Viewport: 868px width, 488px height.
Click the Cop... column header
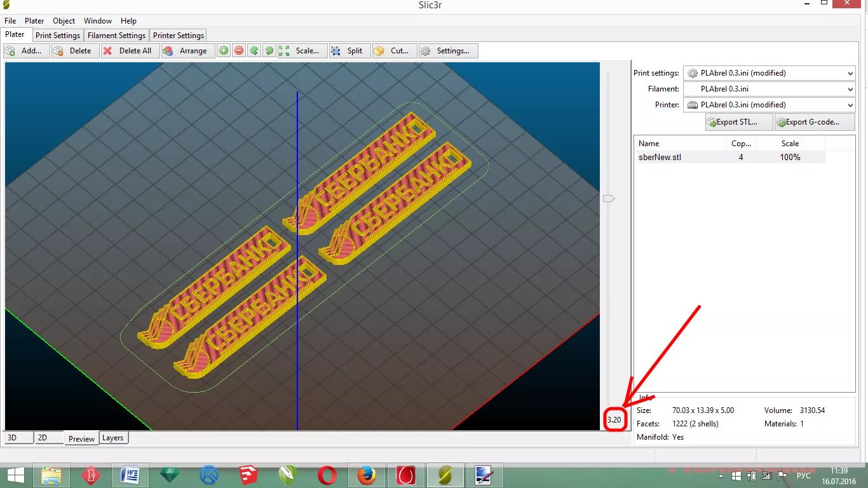point(741,144)
